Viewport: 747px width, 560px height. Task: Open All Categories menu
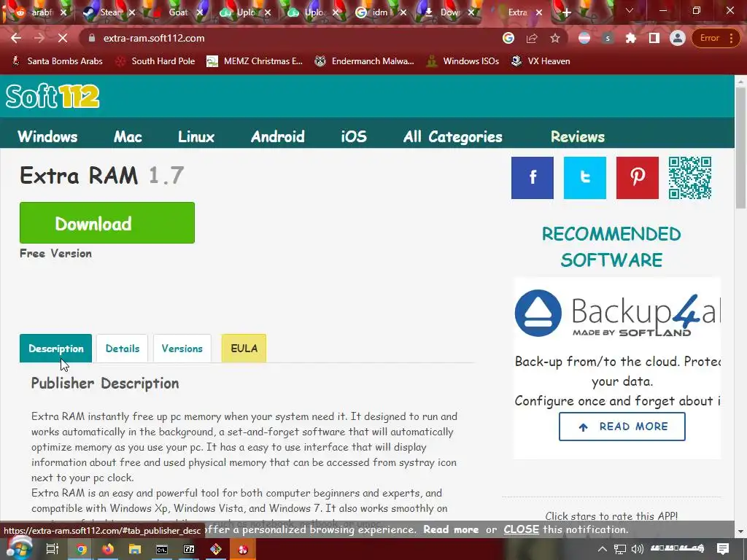pyautogui.click(x=452, y=136)
